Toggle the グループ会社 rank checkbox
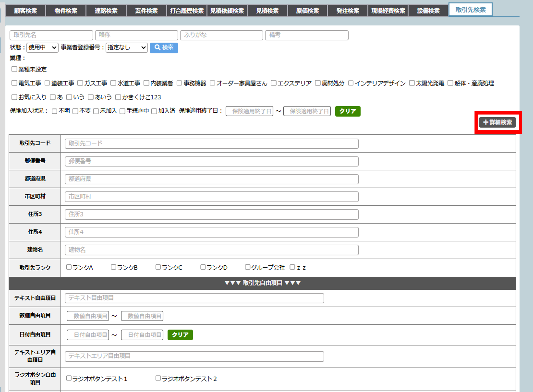This screenshot has height=392, width=533. (x=247, y=267)
